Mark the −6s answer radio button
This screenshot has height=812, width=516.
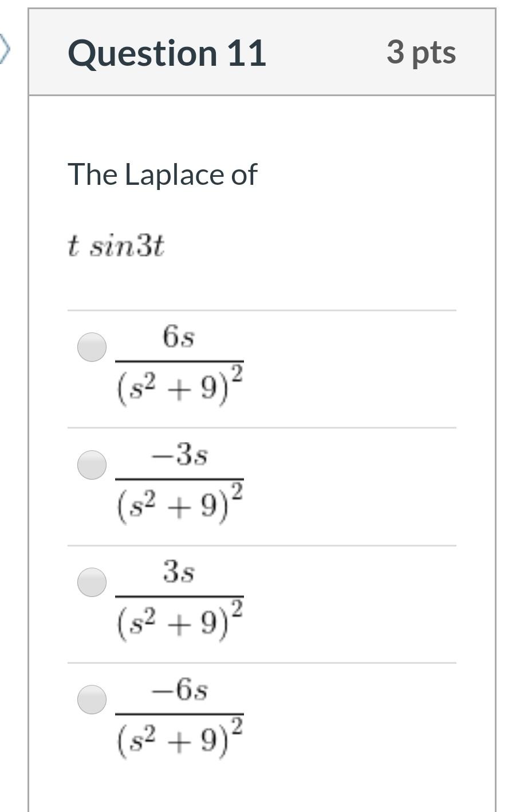[92, 699]
